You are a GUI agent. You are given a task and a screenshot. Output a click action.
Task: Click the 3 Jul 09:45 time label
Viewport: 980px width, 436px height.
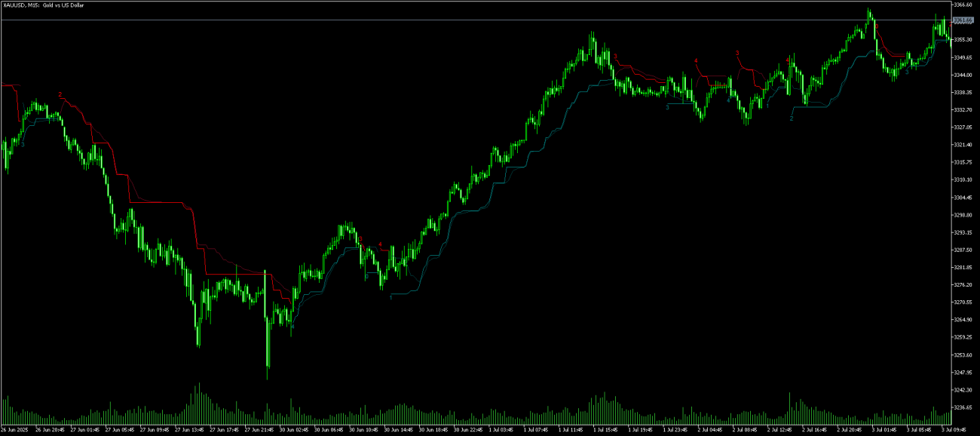[x=954, y=431]
